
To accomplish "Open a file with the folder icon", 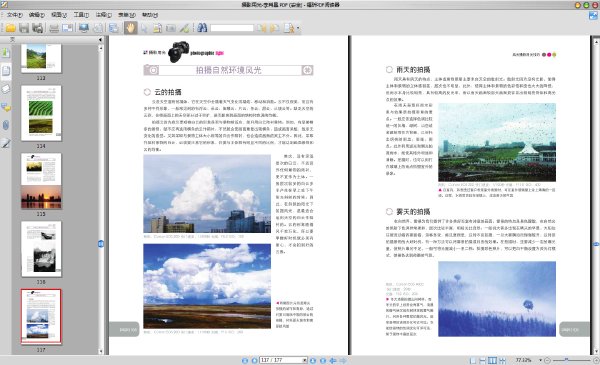I will 11,28.
